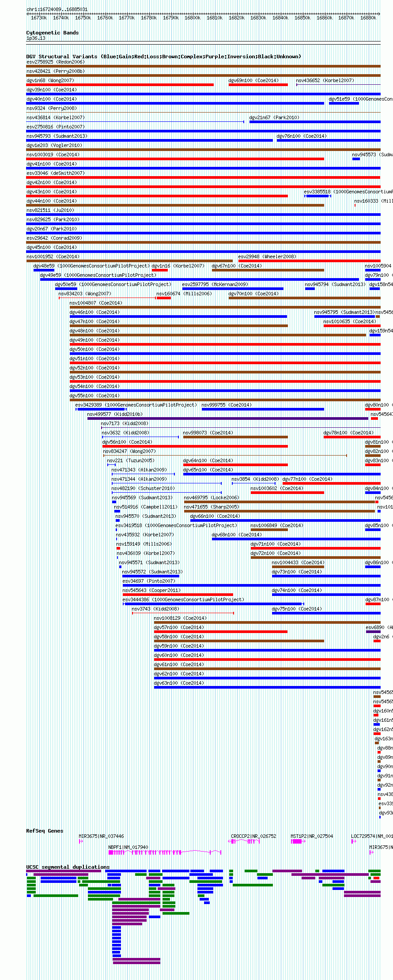Click nsv499577 (Kidd2010b) inversion label
The height and width of the screenshot is (980, 393).
point(115,415)
